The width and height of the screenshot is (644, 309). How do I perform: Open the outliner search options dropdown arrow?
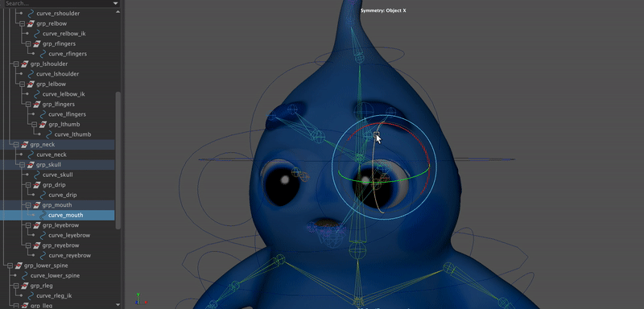pos(115,4)
